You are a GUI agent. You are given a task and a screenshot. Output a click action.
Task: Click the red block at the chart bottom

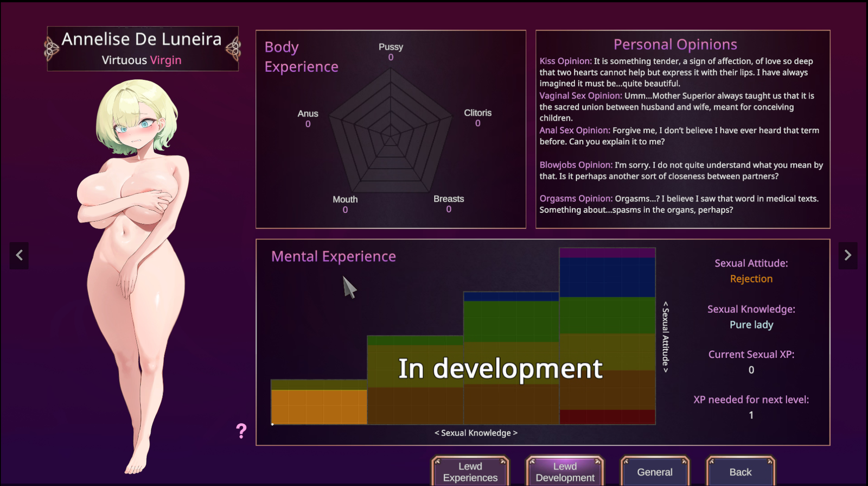[607, 416]
